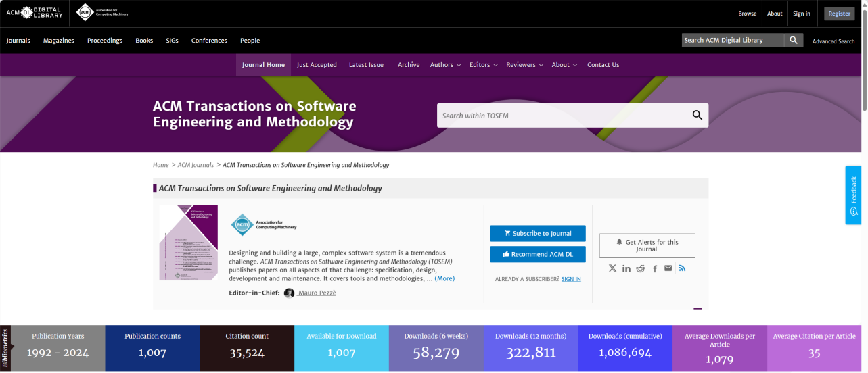Expand description with the (More) link
Image resolution: width=868 pixels, height=373 pixels.
point(444,278)
